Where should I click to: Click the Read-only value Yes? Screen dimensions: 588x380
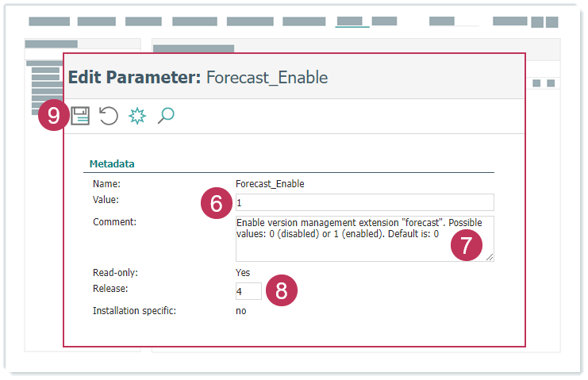tap(243, 272)
